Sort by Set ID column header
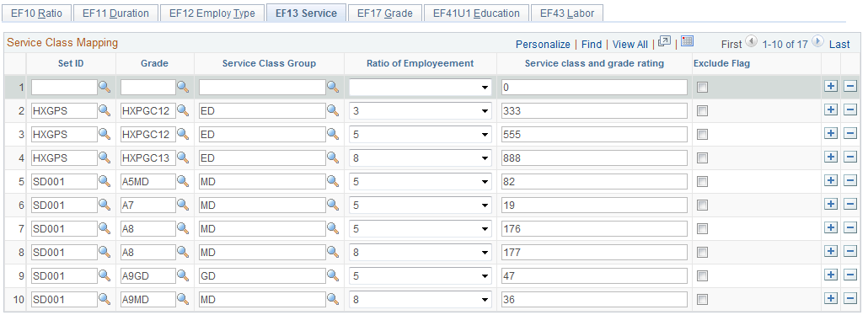Image resolution: width=868 pixels, height=315 pixels. [x=71, y=63]
